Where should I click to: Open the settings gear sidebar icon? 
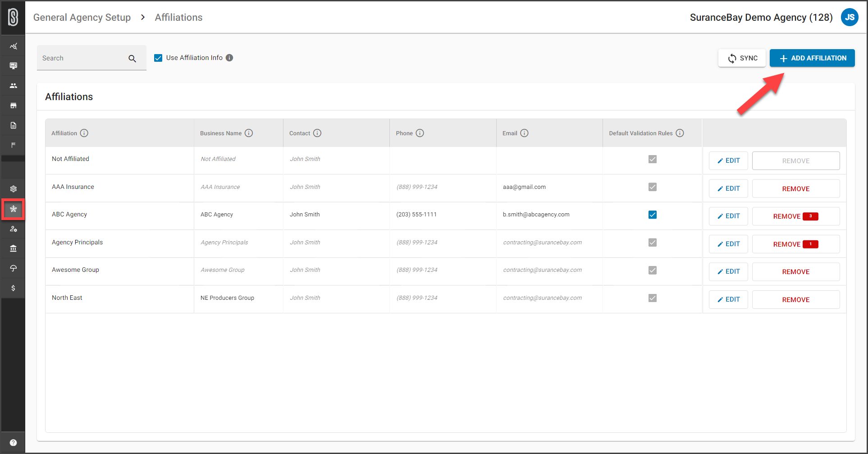coord(13,189)
